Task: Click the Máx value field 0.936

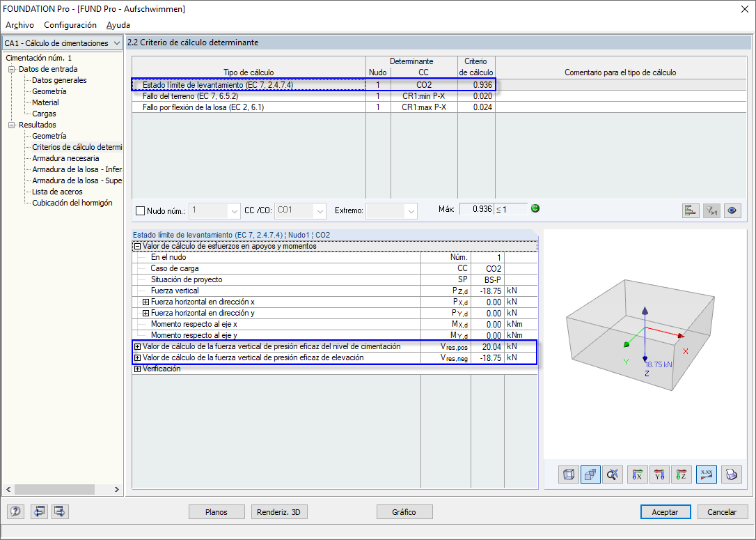Action: pyautogui.click(x=476, y=209)
